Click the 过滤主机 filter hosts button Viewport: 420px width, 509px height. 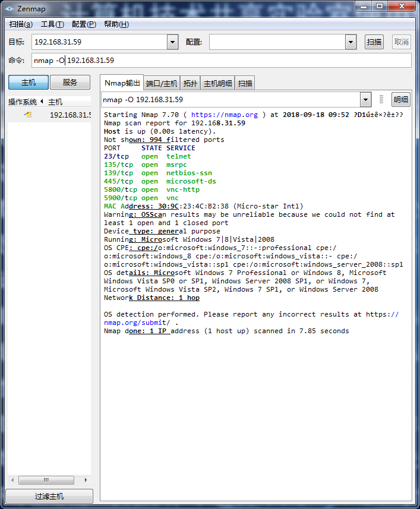[x=49, y=496]
